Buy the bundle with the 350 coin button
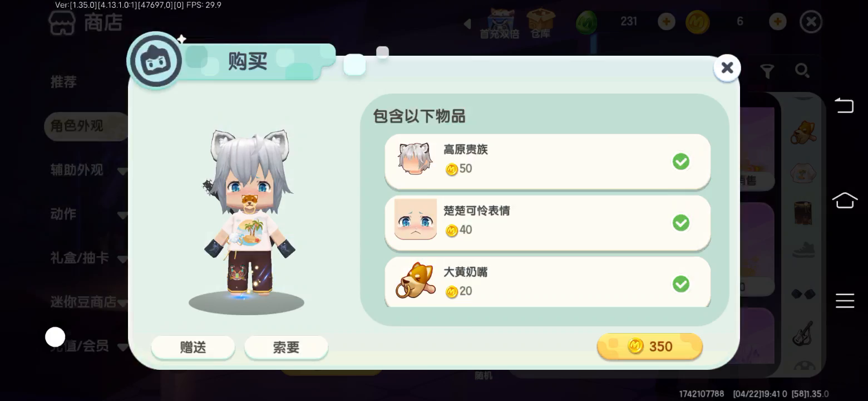Screen dimensions: 868x401 pos(649,346)
